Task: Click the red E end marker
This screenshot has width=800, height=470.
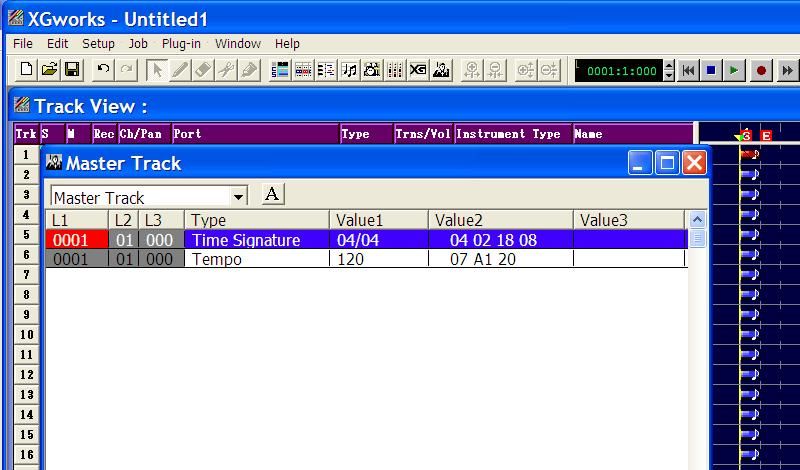Action: 766,136
